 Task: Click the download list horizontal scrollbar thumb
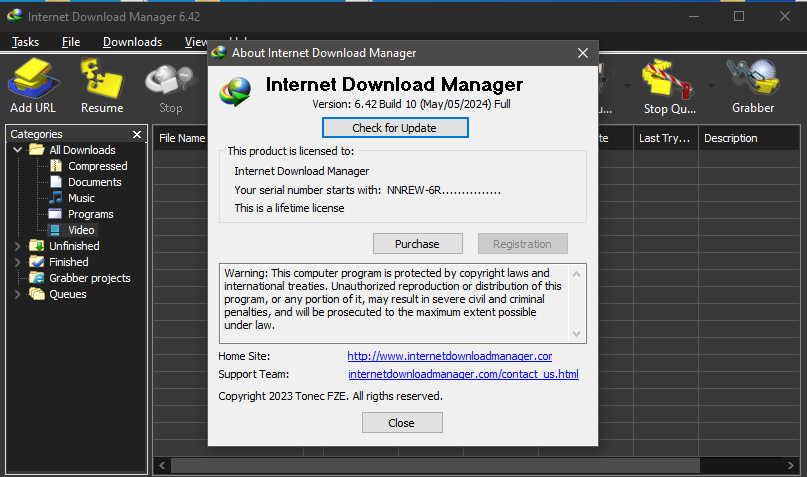435,465
